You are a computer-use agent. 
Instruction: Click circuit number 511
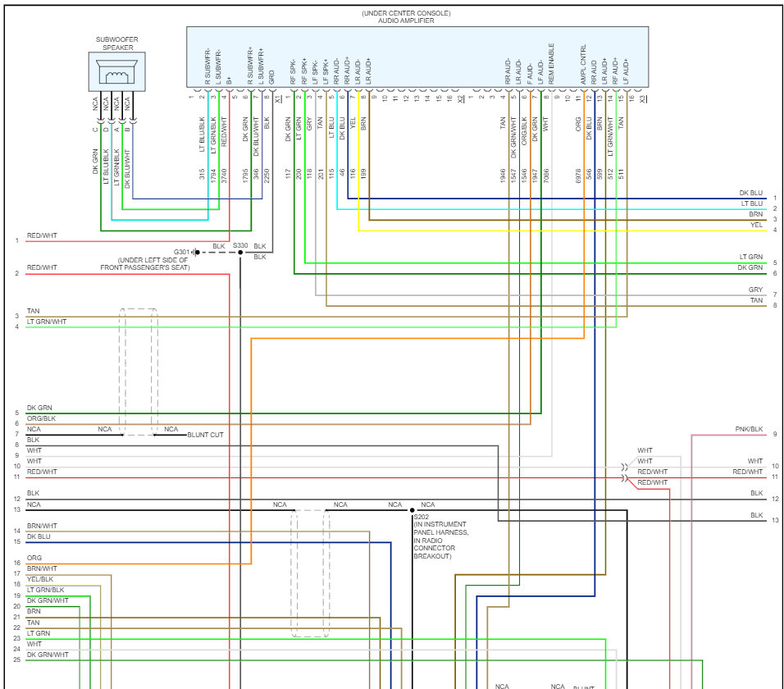pos(621,174)
